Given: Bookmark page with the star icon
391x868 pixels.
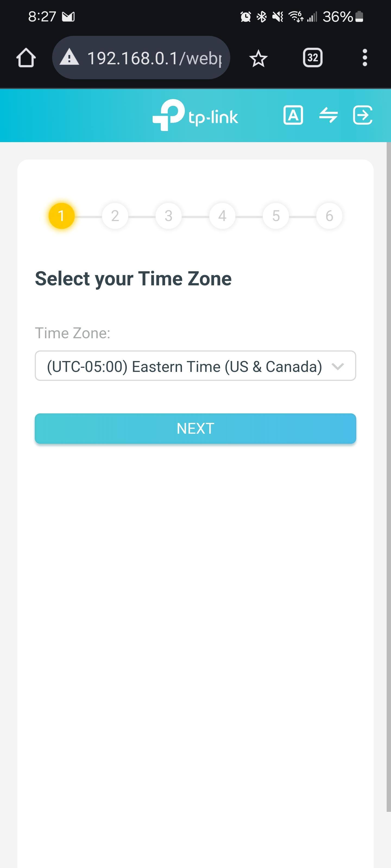Looking at the screenshot, I should 258,58.
